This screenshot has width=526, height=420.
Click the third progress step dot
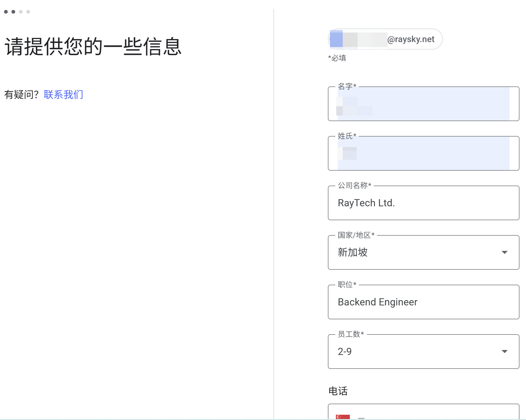tap(21, 12)
